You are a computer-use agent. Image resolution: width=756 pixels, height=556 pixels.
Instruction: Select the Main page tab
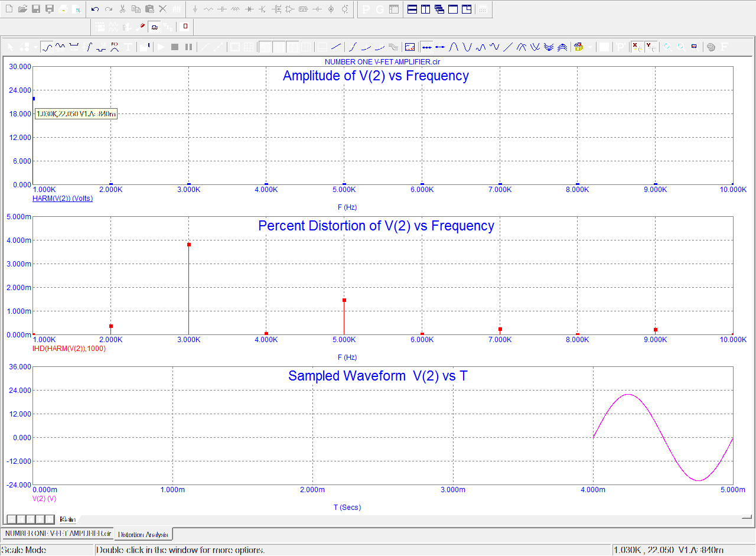[x=68, y=519]
